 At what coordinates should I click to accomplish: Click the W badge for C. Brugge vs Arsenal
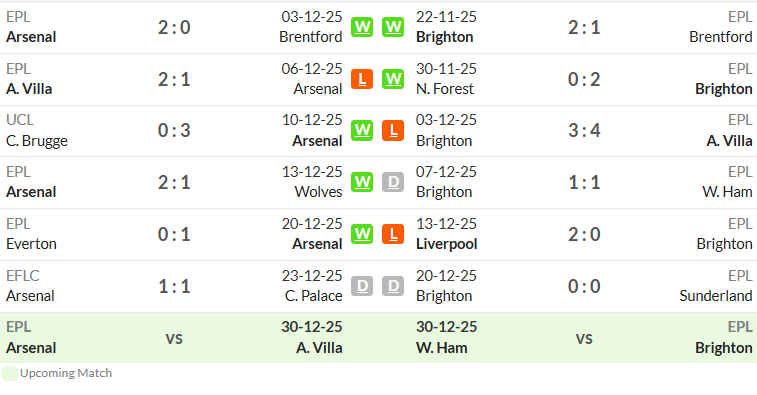tap(362, 130)
